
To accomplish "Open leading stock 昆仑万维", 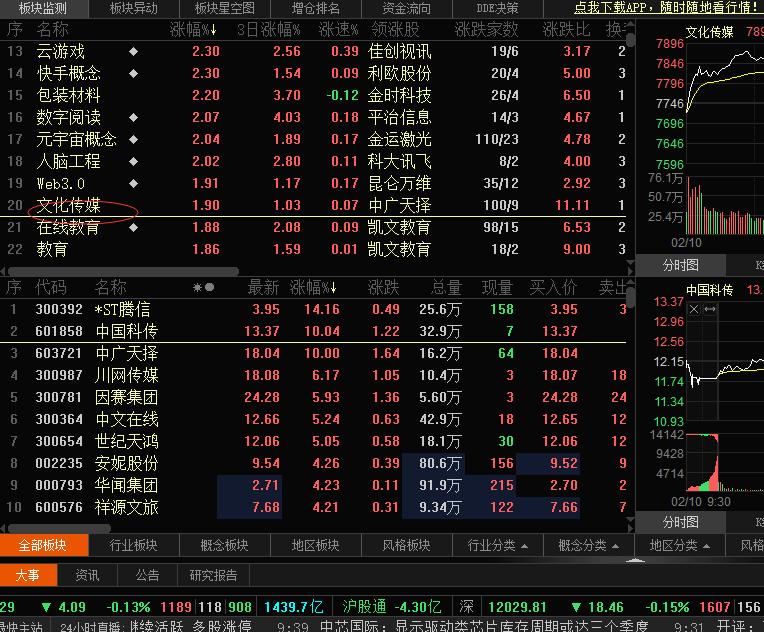I will (400, 184).
